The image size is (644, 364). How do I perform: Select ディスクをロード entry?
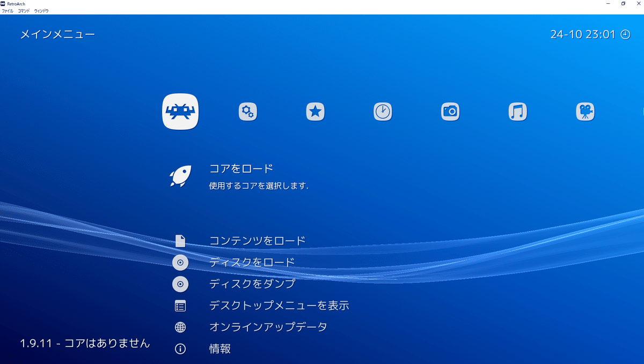pyautogui.click(x=252, y=263)
